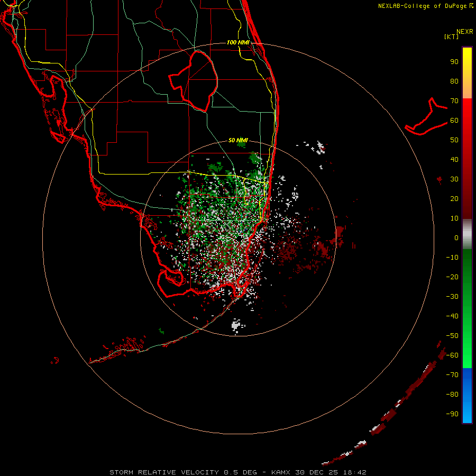476x476 pixels.
Task: Click the 100 NMI range ring label
Action: (238, 42)
